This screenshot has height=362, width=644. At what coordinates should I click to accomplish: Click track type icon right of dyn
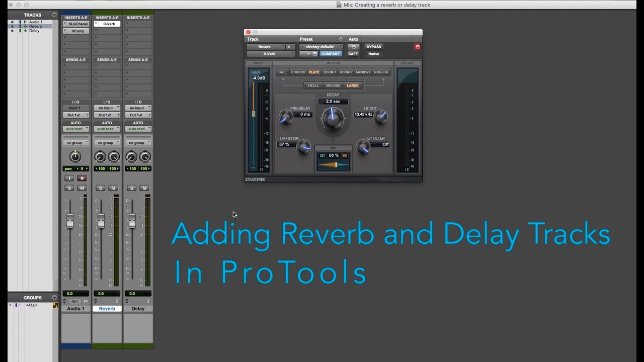point(86,301)
